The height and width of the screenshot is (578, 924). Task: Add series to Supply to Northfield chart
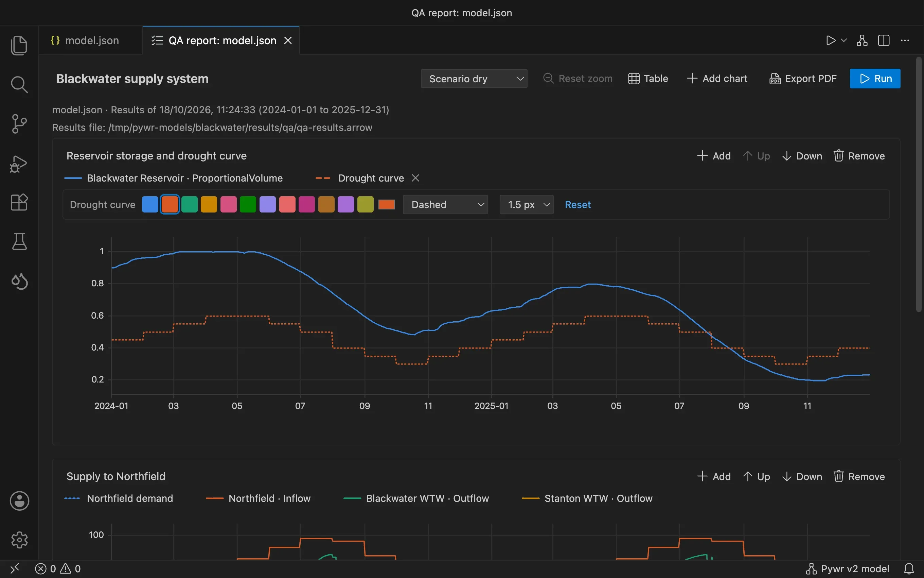coord(714,477)
